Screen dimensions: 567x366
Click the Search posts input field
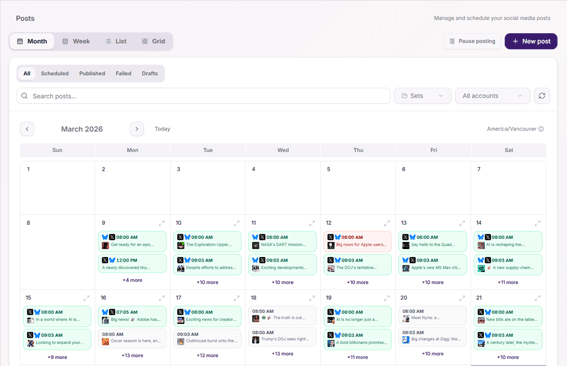point(203,96)
